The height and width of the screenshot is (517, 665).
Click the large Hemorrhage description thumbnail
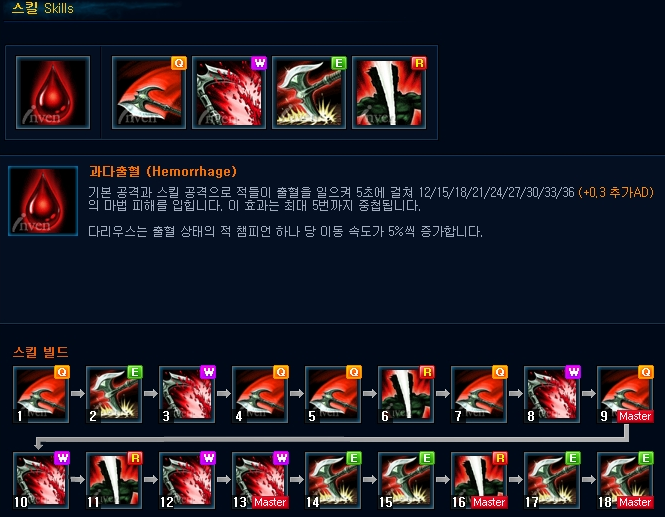43,201
